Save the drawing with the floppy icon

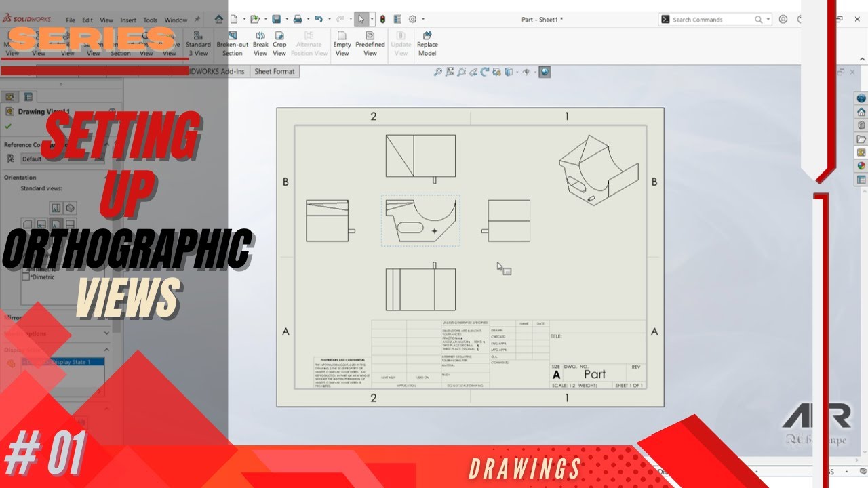pyautogui.click(x=275, y=20)
